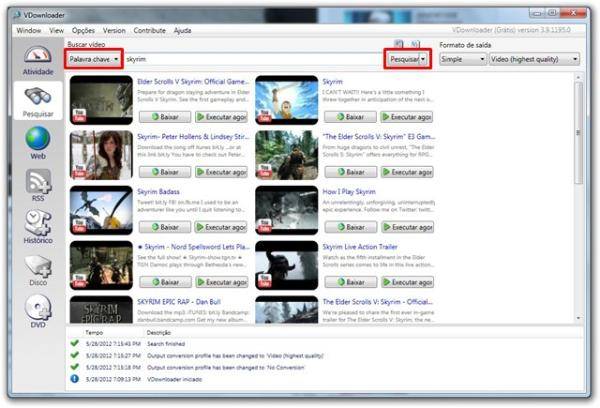Click the Descrição column header in log
The image size is (600, 408).
159,333
